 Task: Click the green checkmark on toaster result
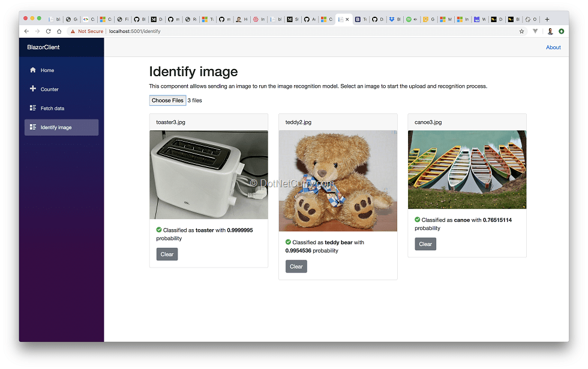(159, 230)
